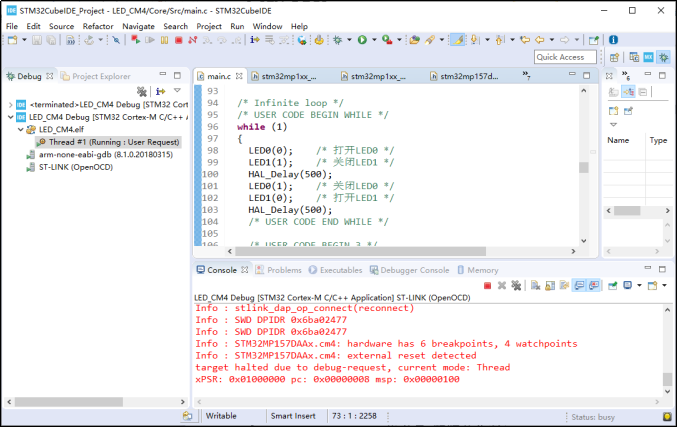Click the editor horizontal scrollbar thumb
Viewport: 678px width, 428px height.
coord(361,251)
